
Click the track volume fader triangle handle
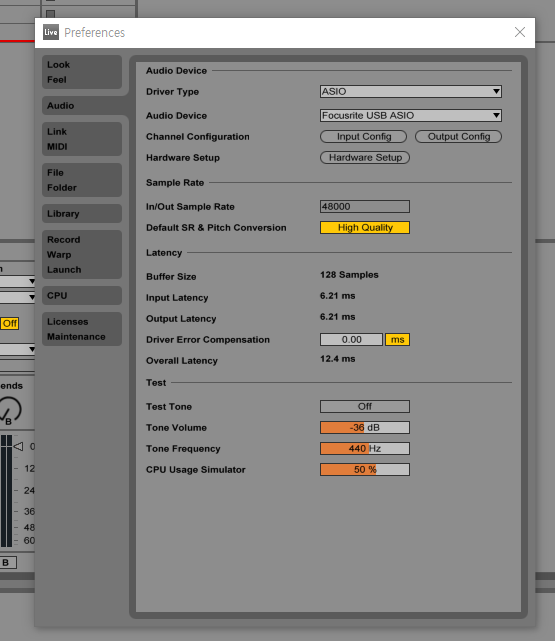(x=18, y=446)
